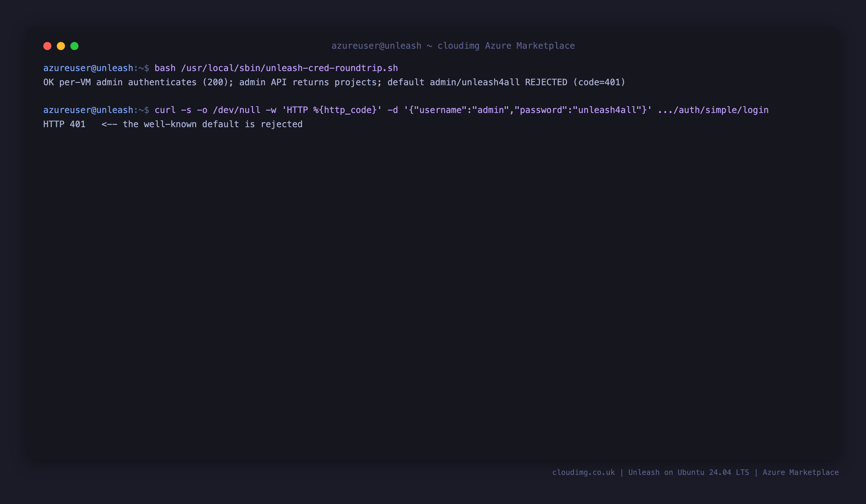Click the text 'REJECTED (code=401)'
The width and height of the screenshot is (866, 504).
pos(575,83)
